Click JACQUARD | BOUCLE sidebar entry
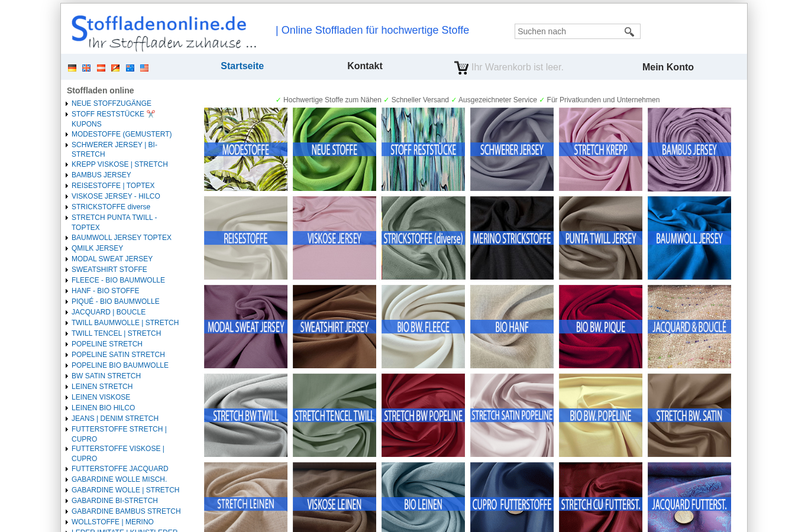Screen dimensions: 808x532 click(x=108, y=312)
